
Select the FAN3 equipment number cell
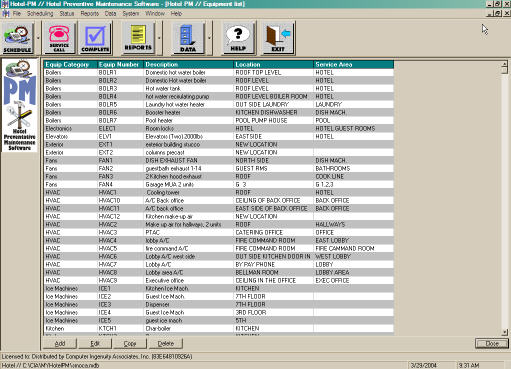[120, 176]
